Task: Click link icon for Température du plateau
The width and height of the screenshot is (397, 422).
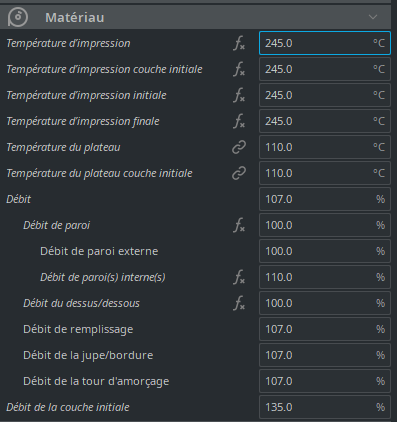Action: [239, 147]
